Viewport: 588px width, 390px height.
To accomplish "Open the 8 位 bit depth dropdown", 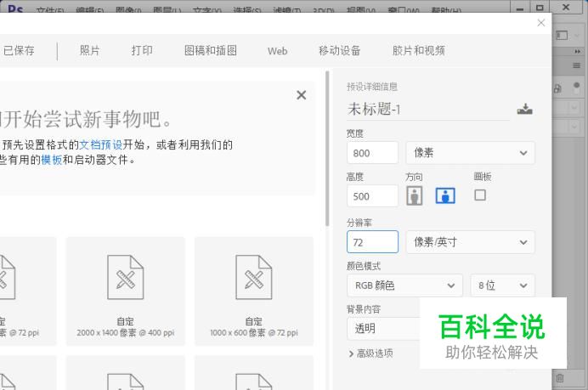I will (502, 285).
